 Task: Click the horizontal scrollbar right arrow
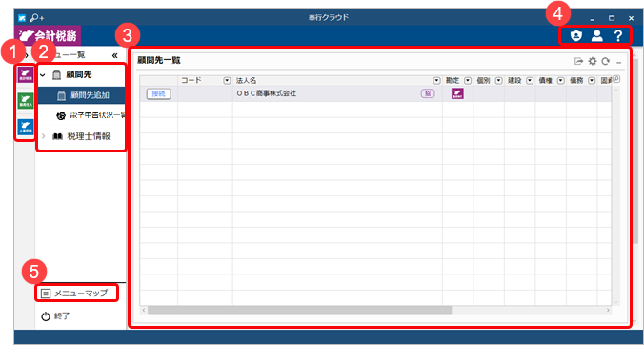pos(609,310)
